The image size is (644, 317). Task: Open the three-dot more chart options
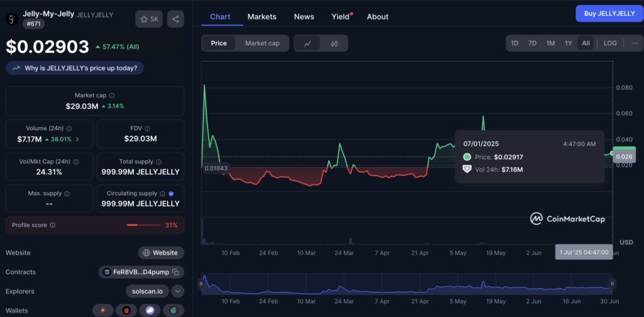635,43
